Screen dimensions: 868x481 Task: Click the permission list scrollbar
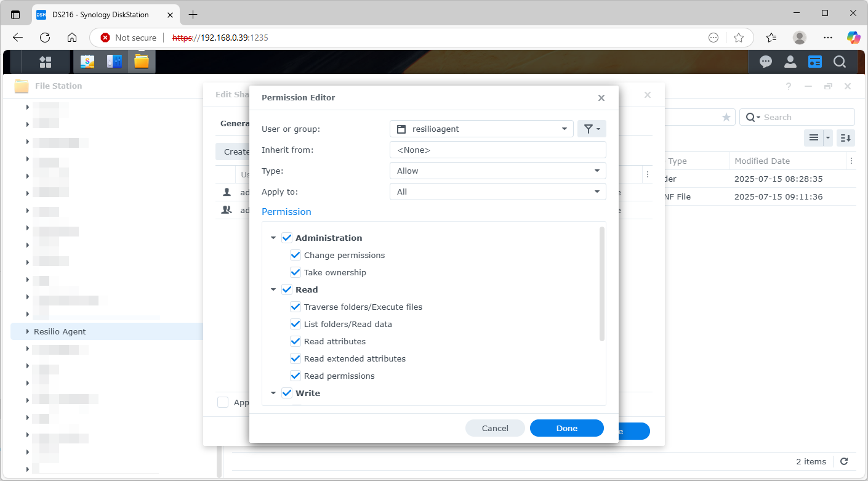tap(601, 283)
